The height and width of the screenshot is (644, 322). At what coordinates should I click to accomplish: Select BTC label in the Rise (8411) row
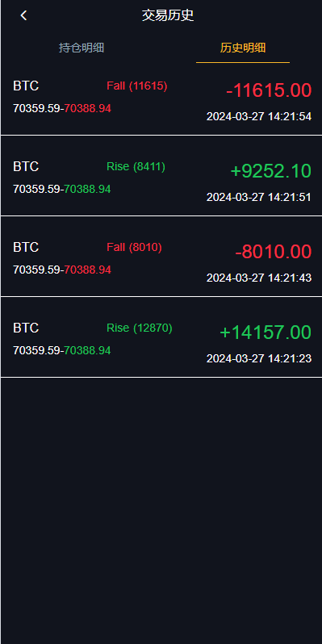coord(26,167)
